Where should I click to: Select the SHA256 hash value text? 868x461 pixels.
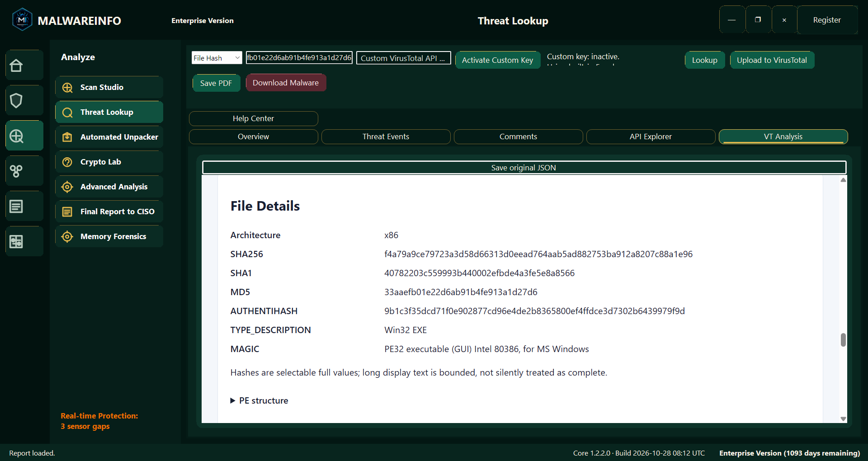[538, 254]
